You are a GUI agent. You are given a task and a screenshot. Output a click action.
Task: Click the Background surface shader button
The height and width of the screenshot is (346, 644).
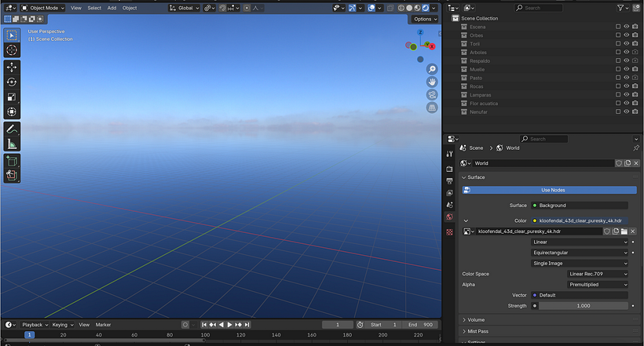[x=580, y=206]
